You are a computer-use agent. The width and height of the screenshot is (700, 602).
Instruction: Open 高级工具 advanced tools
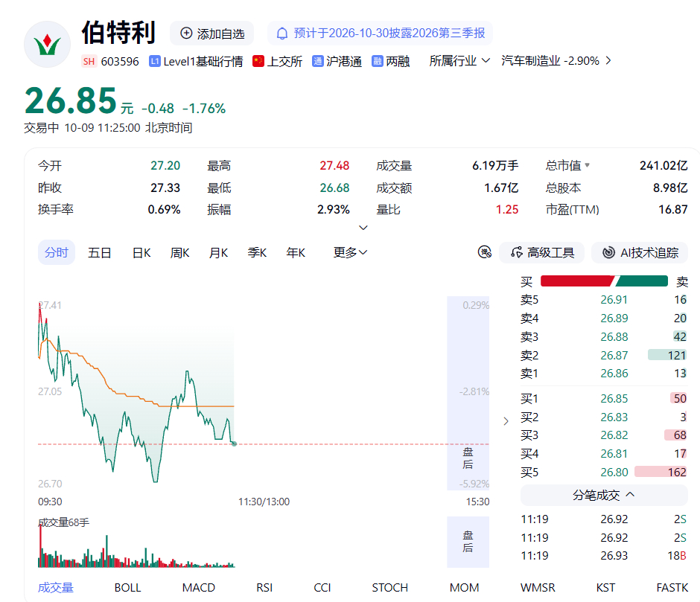(x=542, y=252)
